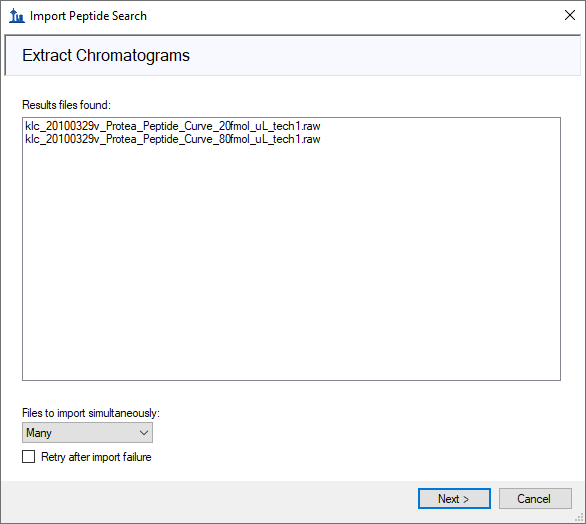Click the resize grip in dialog corner

tap(579, 517)
